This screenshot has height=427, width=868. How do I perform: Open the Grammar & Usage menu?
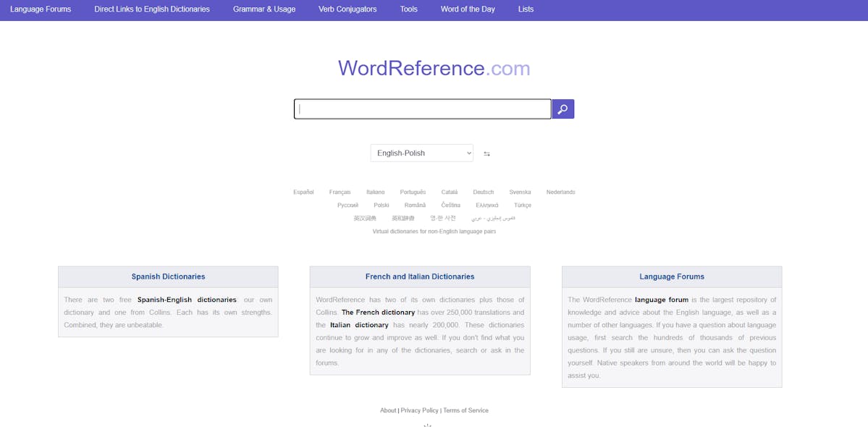(x=264, y=9)
